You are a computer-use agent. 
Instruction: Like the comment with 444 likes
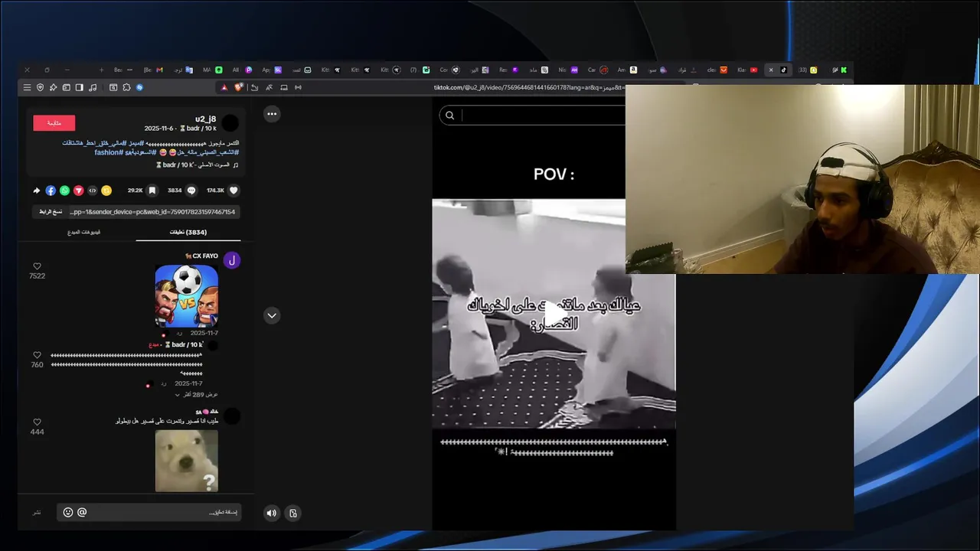click(x=37, y=422)
